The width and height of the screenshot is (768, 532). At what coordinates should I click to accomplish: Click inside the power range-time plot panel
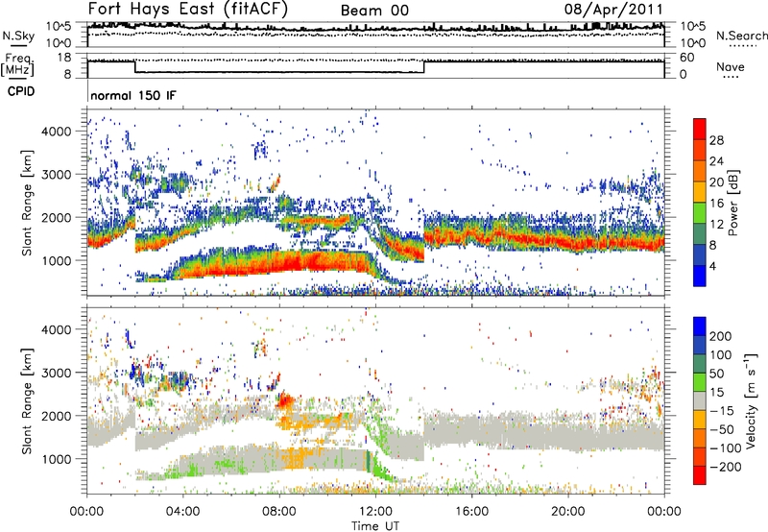375,203
